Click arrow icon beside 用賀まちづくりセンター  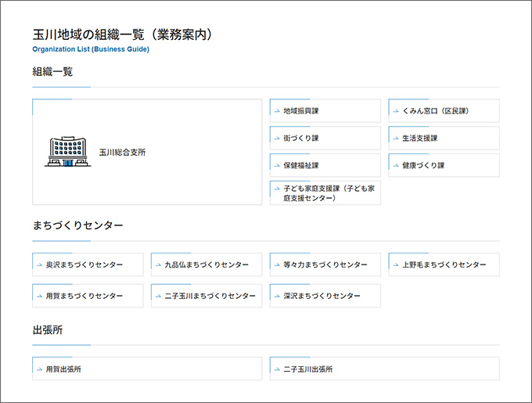(x=39, y=296)
